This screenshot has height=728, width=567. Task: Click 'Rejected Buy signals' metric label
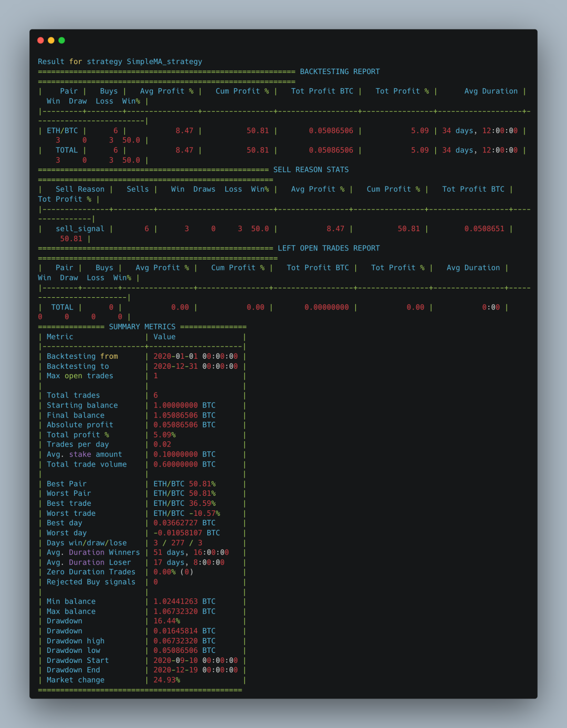click(x=91, y=582)
